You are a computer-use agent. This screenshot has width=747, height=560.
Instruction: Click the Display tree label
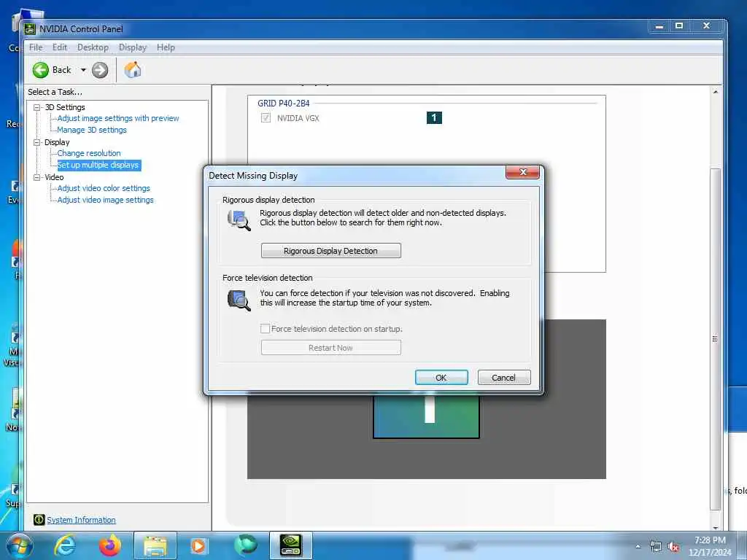(x=57, y=142)
